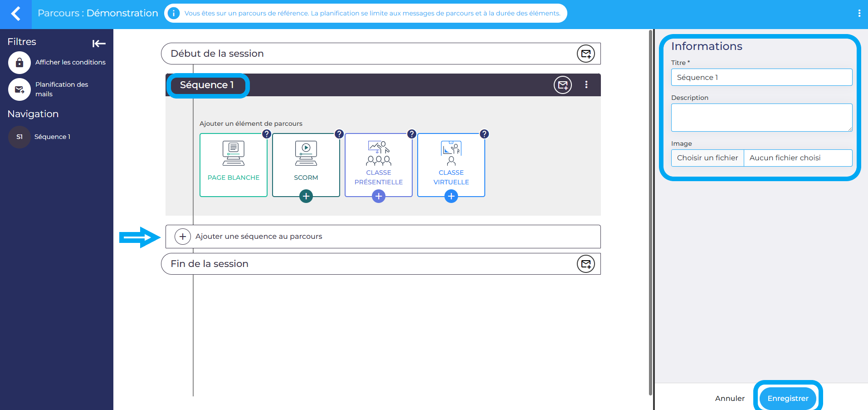Toggle Planification des mails filter
Screen dimensions: 868x410
pyautogui.click(x=20, y=89)
